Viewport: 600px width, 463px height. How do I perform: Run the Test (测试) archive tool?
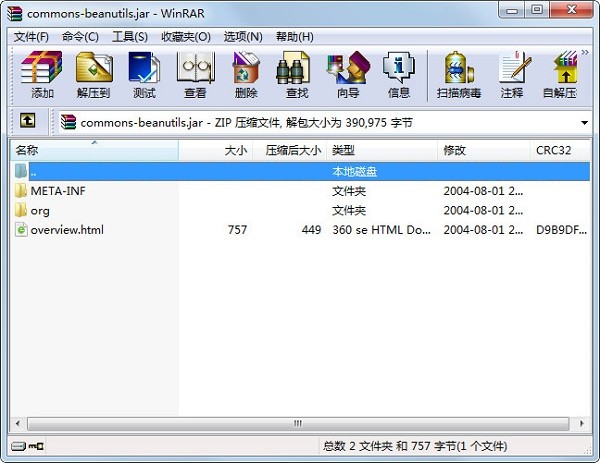(x=144, y=75)
